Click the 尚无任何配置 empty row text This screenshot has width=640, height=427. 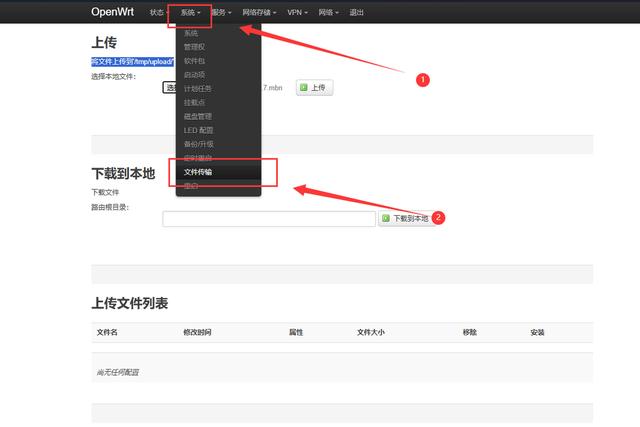pyautogui.click(x=118, y=372)
